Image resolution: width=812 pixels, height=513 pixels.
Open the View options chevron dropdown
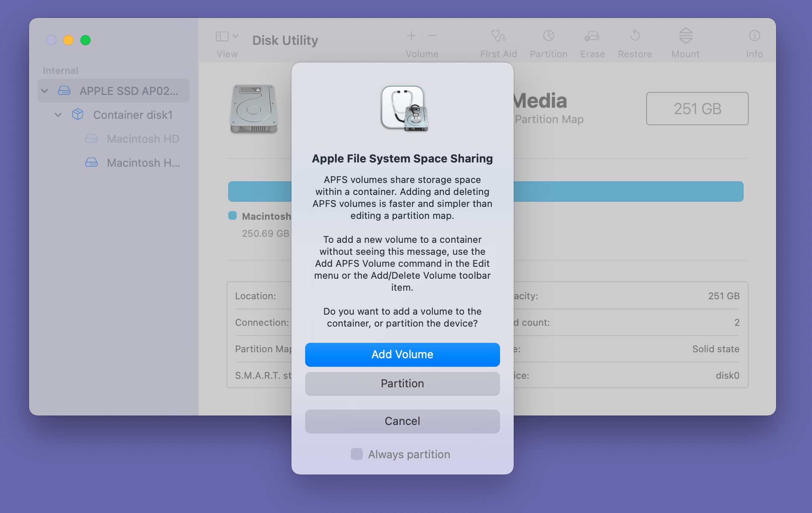pyautogui.click(x=235, y=36)
